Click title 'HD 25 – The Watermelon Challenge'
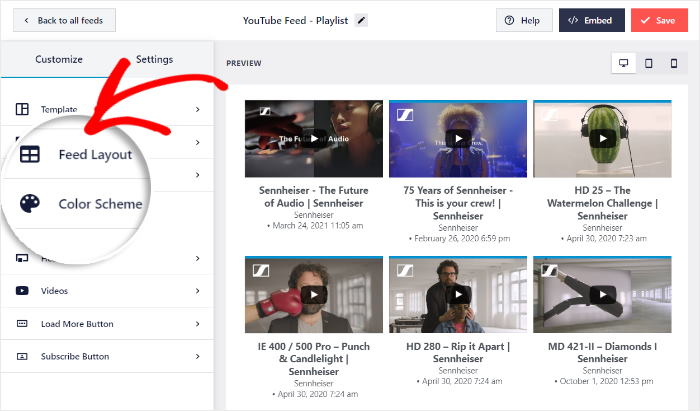Screen dimensions: 700x411 602,203
